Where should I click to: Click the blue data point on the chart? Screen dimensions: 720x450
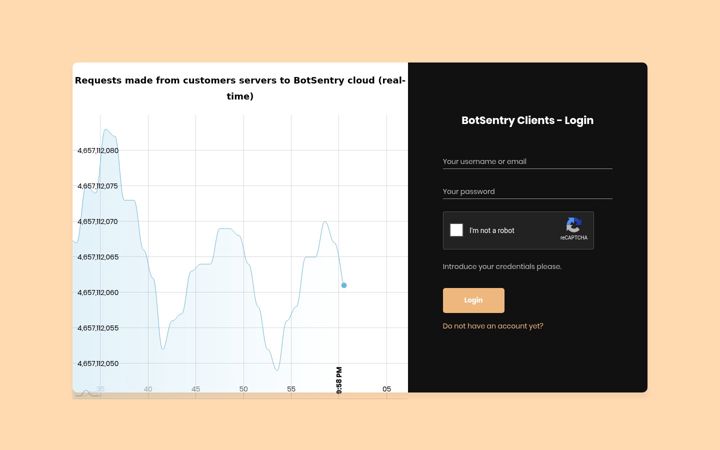(344, 285)
